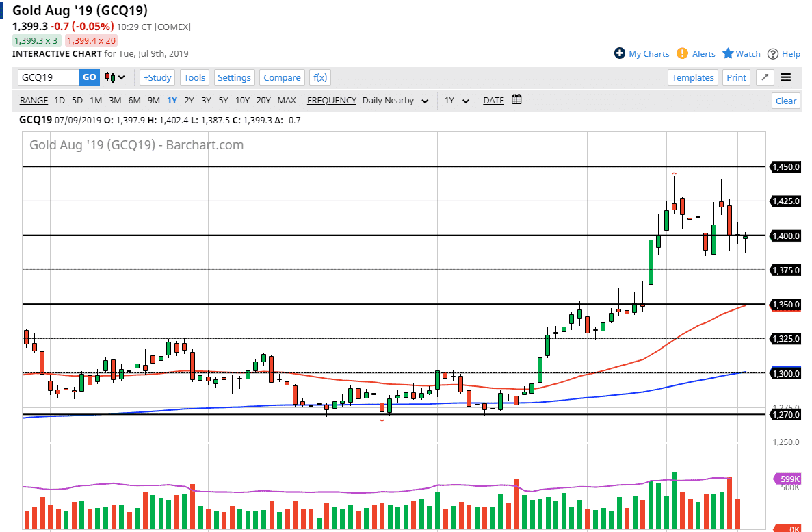Open the date calendar picker icon
The height and width of the screenshot is (532, 812).
[x=516, y=100]
